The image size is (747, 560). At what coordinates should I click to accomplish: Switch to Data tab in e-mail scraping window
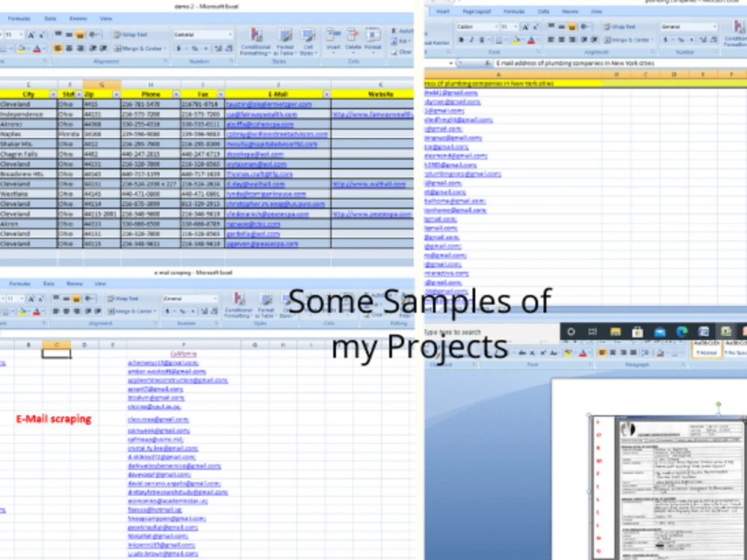pyautogui.click(x=49, y=283)
